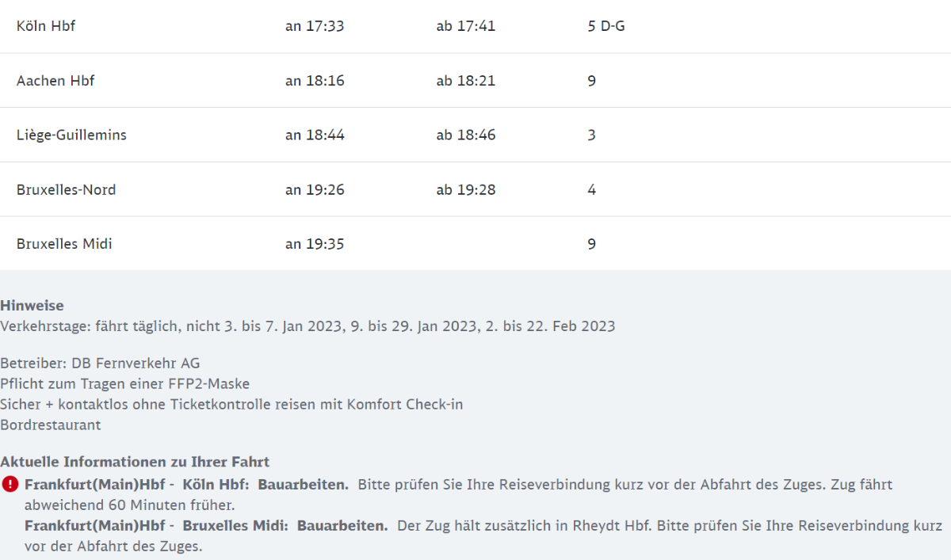This screenshot has width=951, height=560.
Task: Select the Bruxelles Midi final stop
Action: (x=64, y=244)
